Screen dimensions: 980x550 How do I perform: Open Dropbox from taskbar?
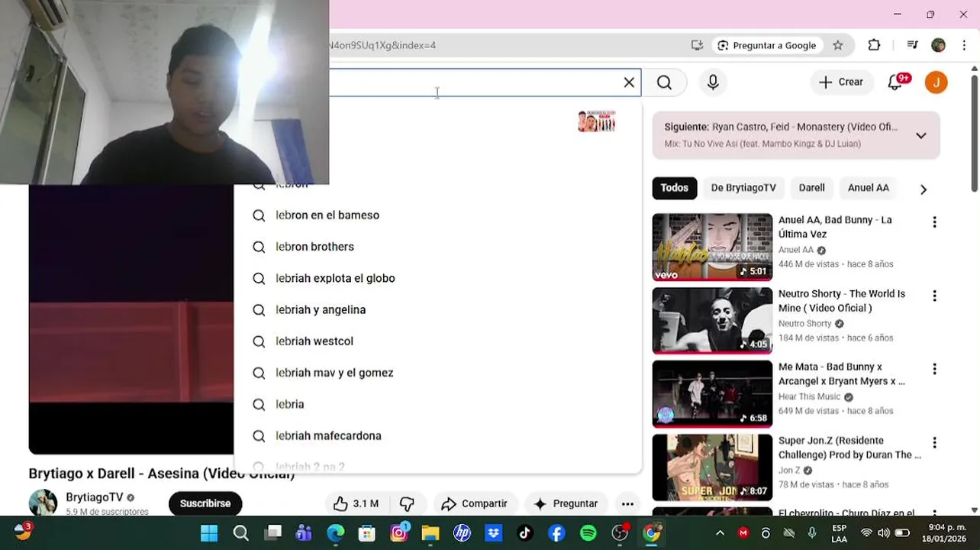[493, 533]
